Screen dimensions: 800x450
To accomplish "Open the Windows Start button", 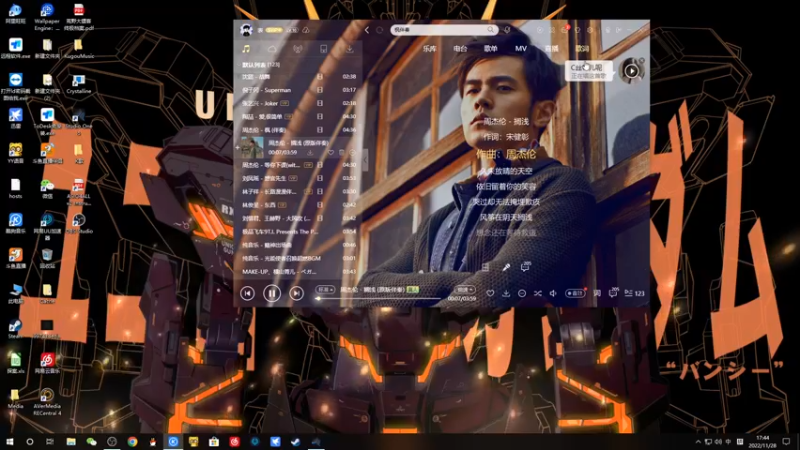I will [x=10, y=442].
